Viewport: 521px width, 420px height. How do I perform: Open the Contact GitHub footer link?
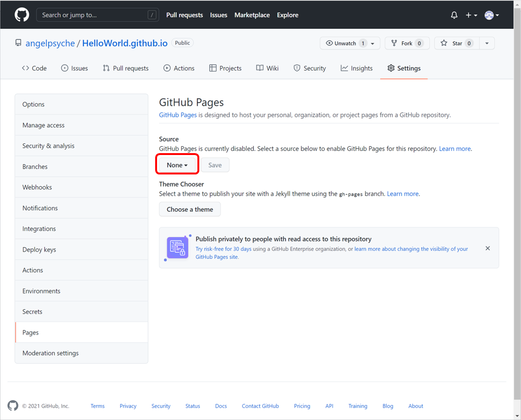(x=260, y=406)
